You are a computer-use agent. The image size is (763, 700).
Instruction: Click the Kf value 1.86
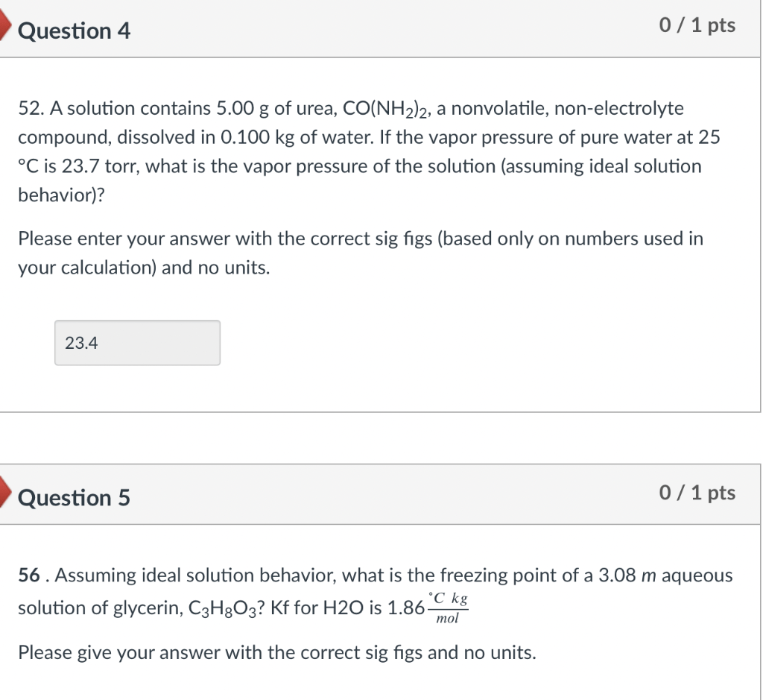click(x=406, y=608)
